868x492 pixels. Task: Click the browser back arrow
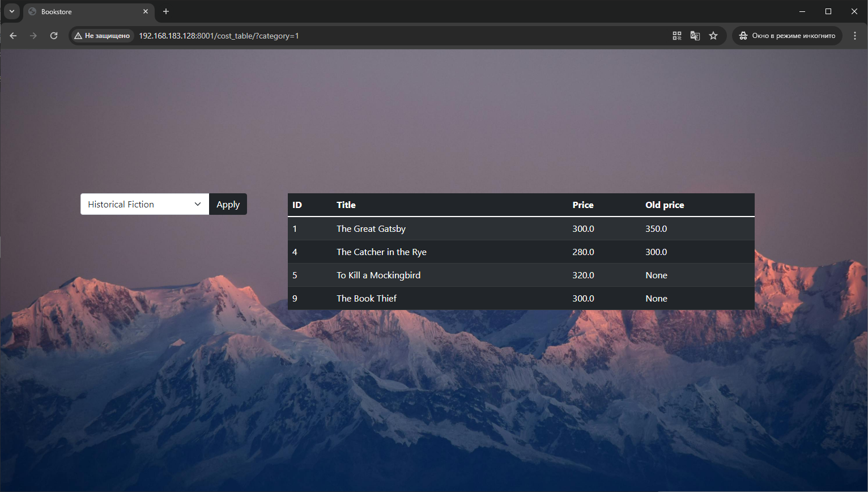13,36
